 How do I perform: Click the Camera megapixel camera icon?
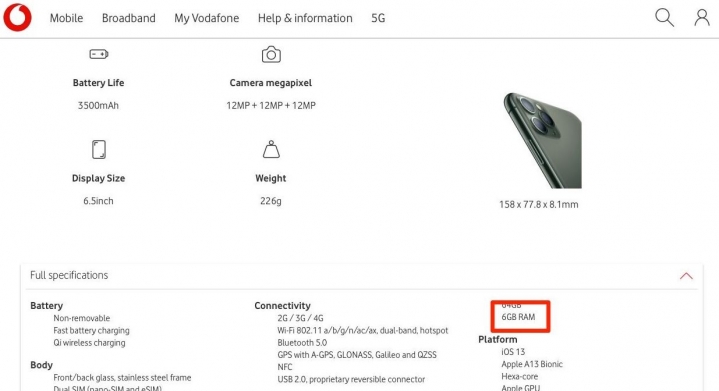(x=271, y=54)
